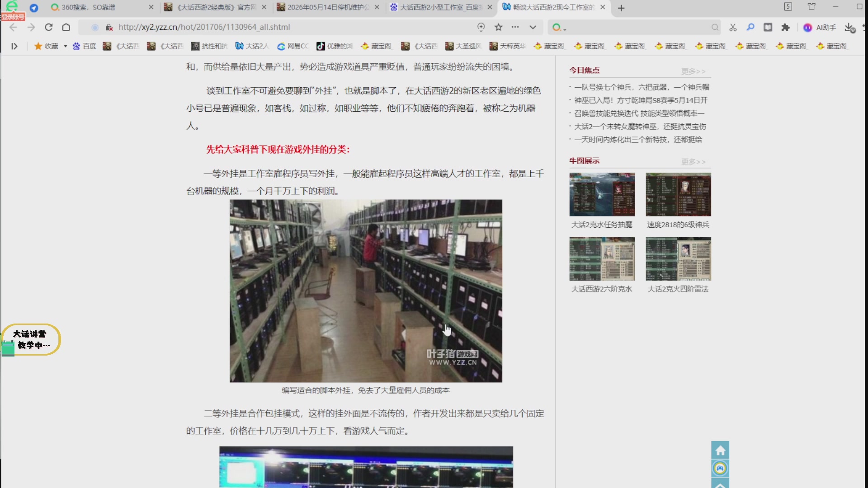Viewport: 868px width, 488px height.
Task: Open the downloads manager icon
Action: [850, 28]
